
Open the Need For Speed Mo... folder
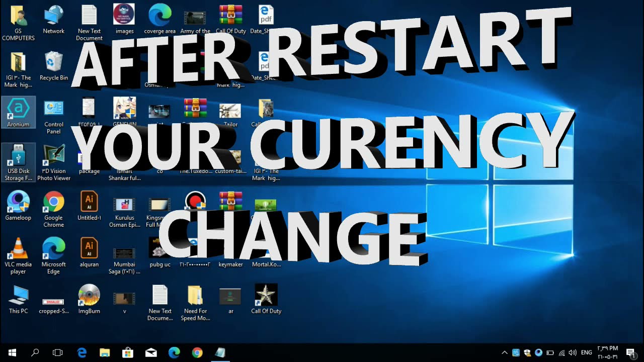click(195, 303)
